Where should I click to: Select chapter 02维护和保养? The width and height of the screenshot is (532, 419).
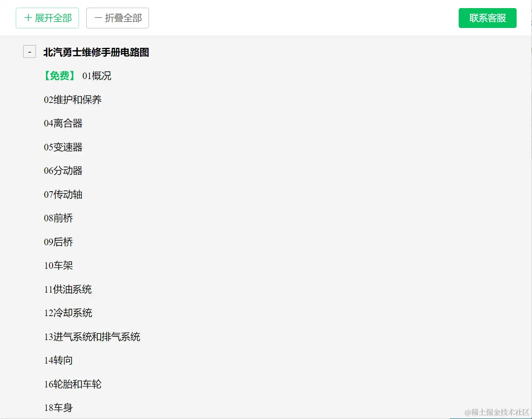pyautogui.click(x=73, y=100)
